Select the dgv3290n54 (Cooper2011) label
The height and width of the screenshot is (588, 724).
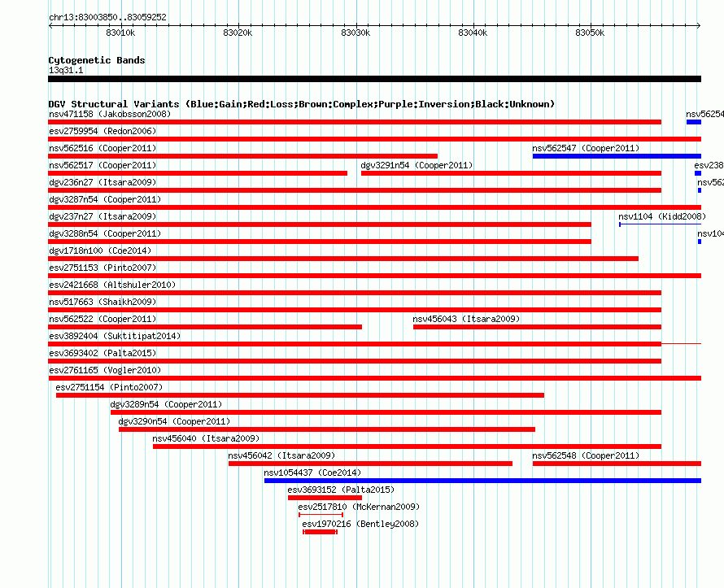175,421
